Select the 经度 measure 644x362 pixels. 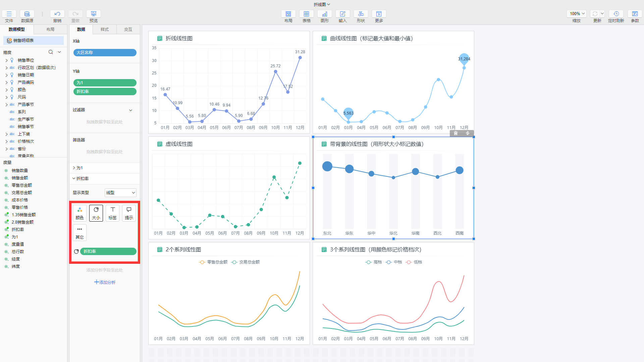16,259
